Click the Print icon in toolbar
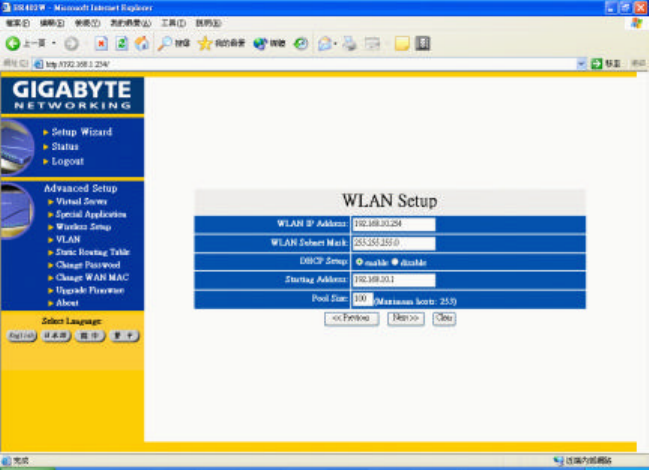 [x=349, y=43]
